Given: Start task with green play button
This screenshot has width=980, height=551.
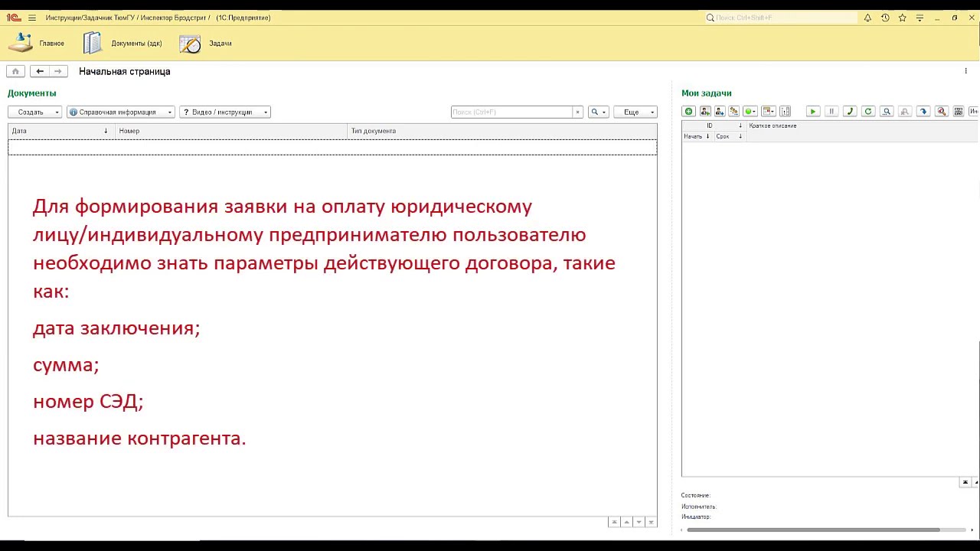Looking at the screenshot, I should tap(813, 112).
